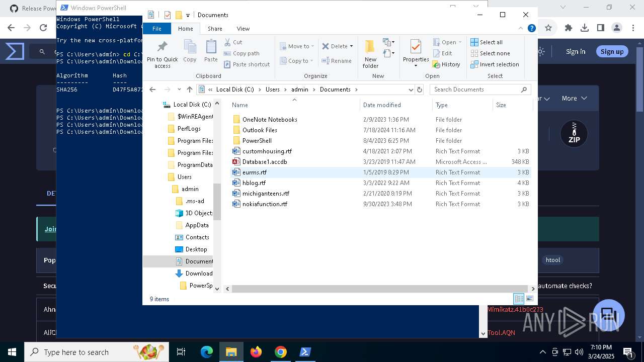Click Rename in Organize group
This screenshot has width=644, height=362.
(x=337, y=61)
